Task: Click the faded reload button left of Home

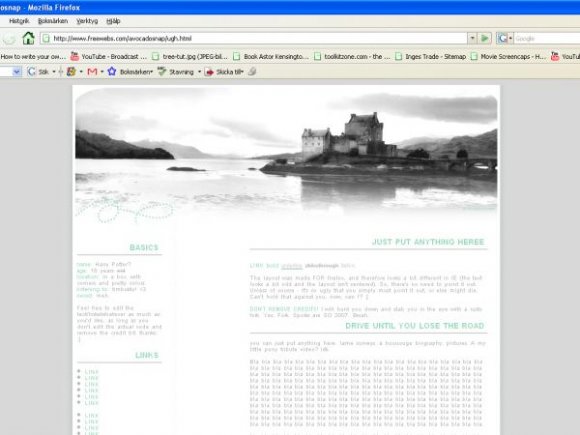Action: pos(9,38)
